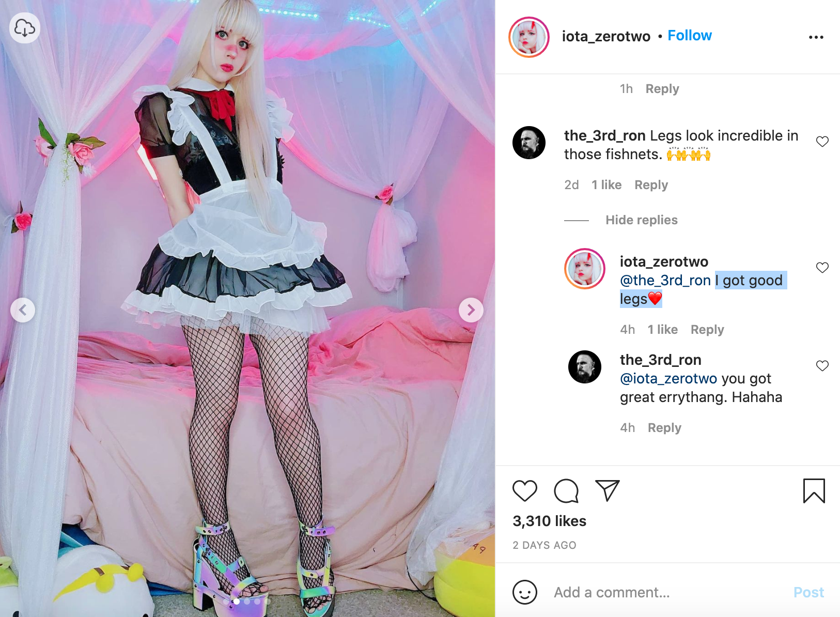Like the post with heart icon
840x617 pixels.
[x=525, y=491]
